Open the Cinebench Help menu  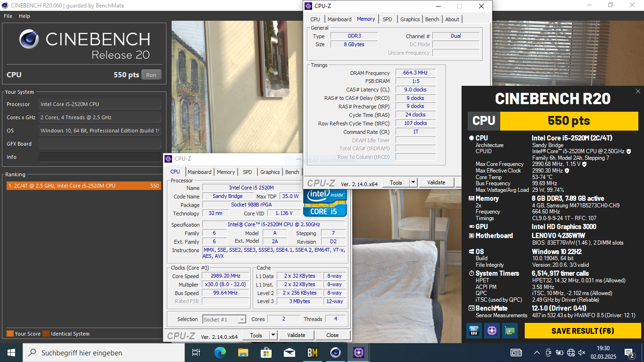coord(25,16)
